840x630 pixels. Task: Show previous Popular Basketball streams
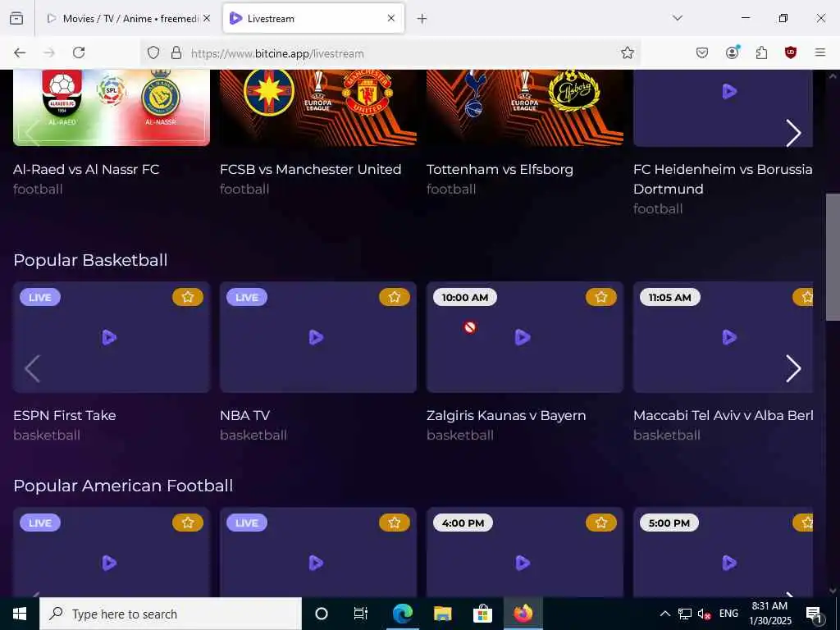[33, 368]
